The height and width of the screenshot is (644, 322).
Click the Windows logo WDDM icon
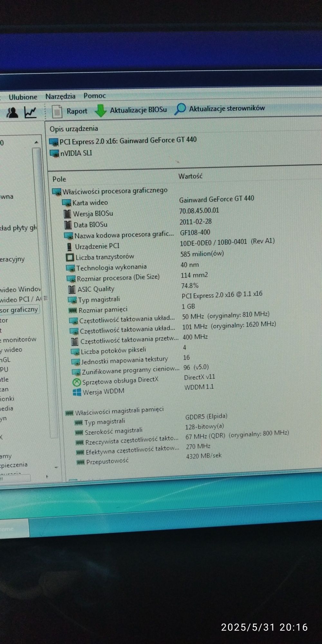(77, 392)
